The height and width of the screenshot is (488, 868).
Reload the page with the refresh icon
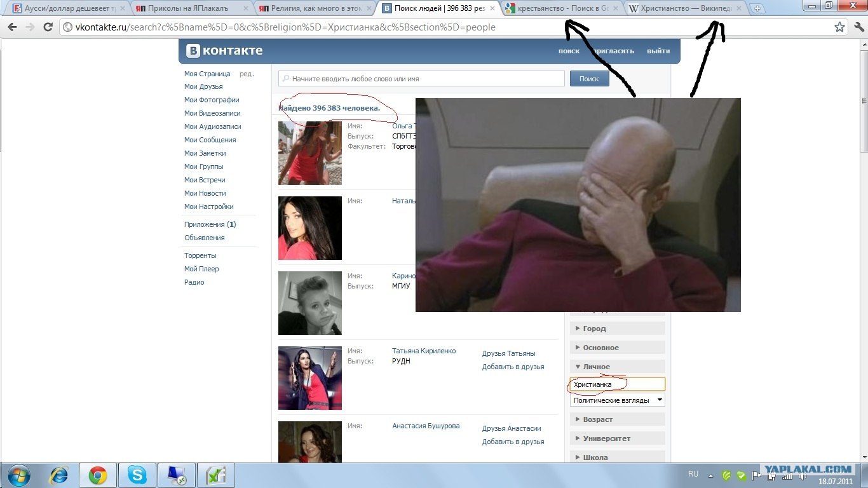[48, 27]
